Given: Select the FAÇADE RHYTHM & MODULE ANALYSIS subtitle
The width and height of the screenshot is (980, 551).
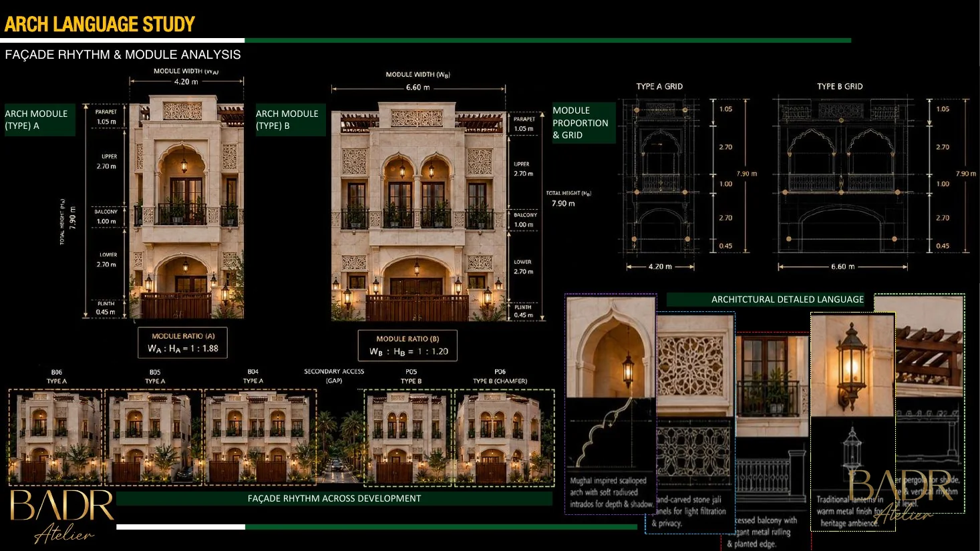Looking at the screenshot, I should click(123, 55).
